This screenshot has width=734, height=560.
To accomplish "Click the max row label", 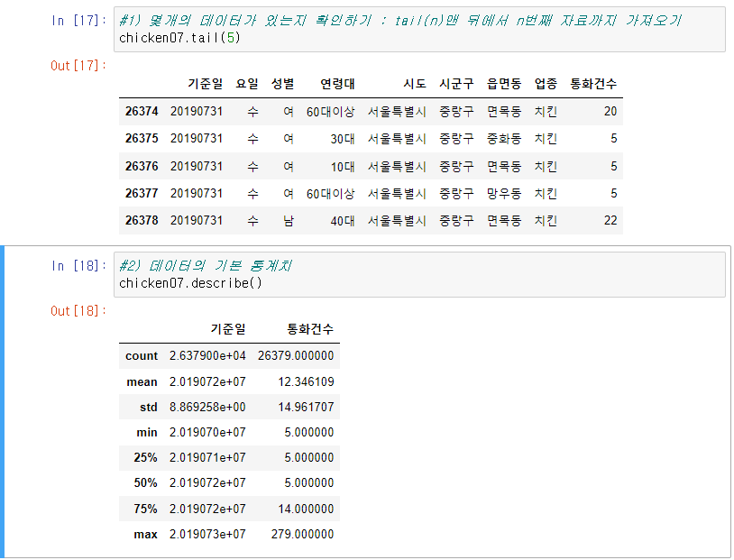I will (145, 534).
